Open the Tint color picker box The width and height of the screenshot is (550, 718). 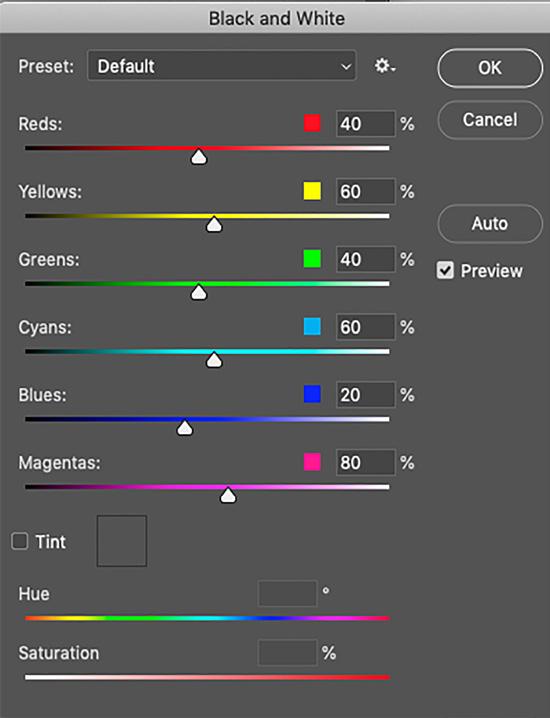click(x=122, y=541)
